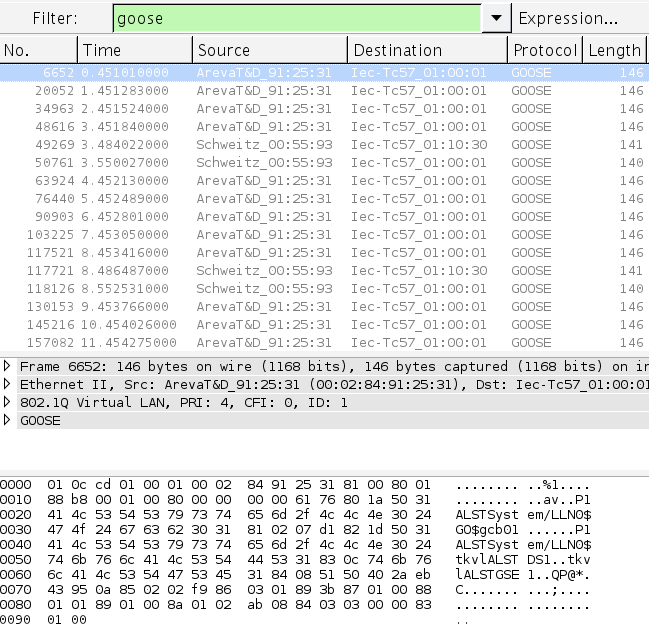Click the 802.1Q Virtual LAN summary line
The image size is (649, 630).
click(184, 402)
